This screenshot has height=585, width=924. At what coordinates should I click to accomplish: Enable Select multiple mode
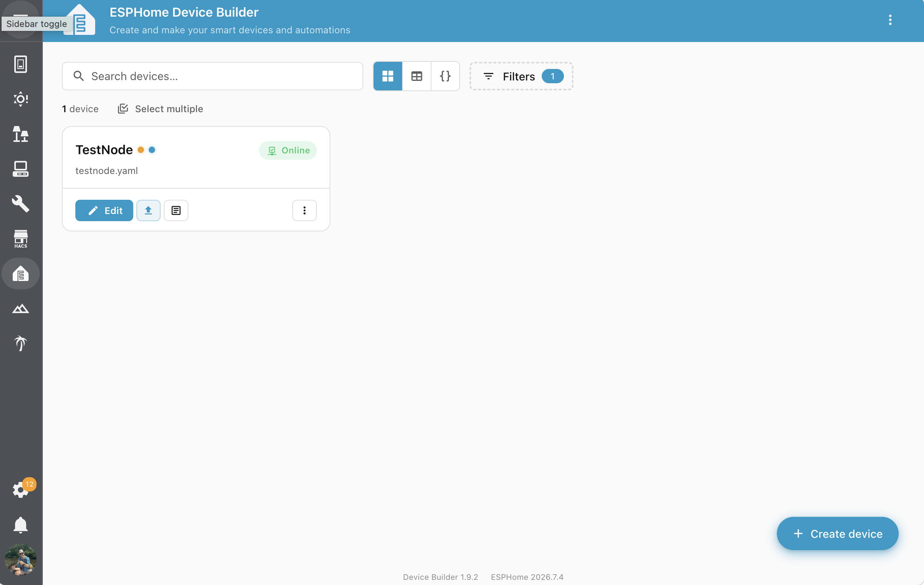pos(161,109)
